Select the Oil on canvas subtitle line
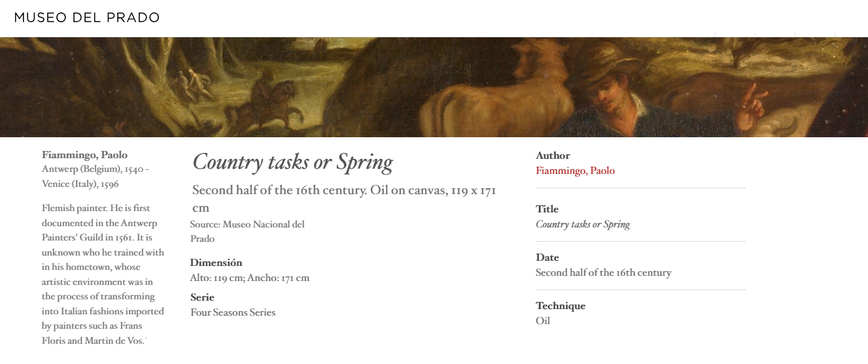This screenshot has height=364, width=868. [x=344, y=199]
